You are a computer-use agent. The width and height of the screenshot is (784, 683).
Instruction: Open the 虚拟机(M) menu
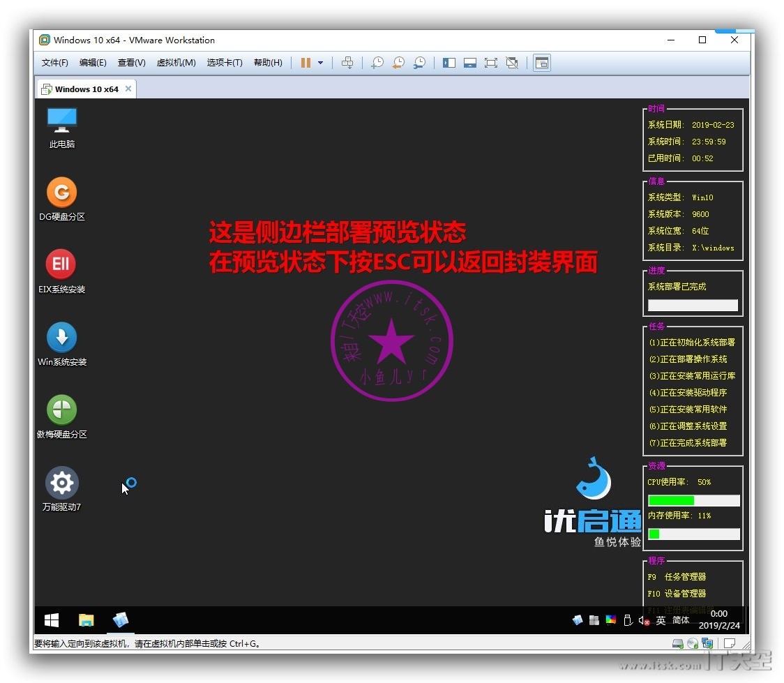point(176,63)
